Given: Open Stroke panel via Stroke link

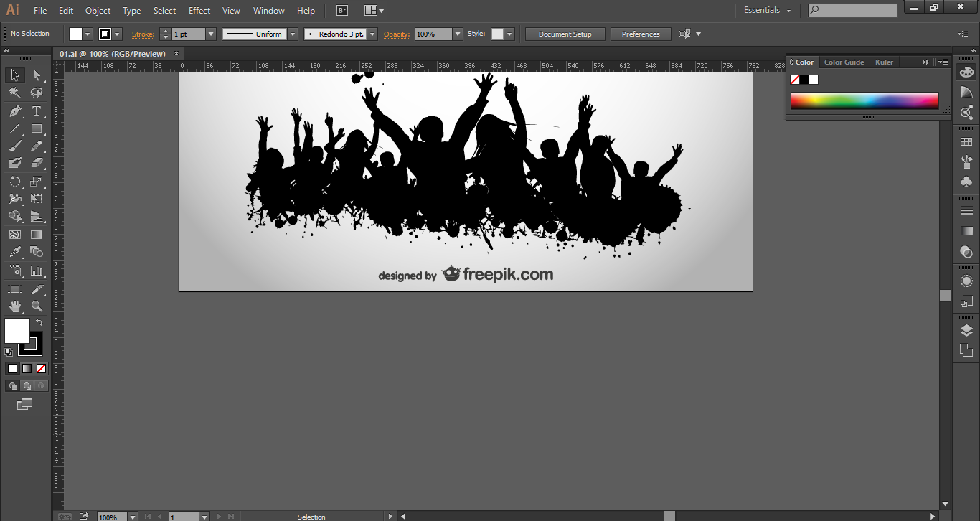Looking at the screenshot, I should coord(143,34).
